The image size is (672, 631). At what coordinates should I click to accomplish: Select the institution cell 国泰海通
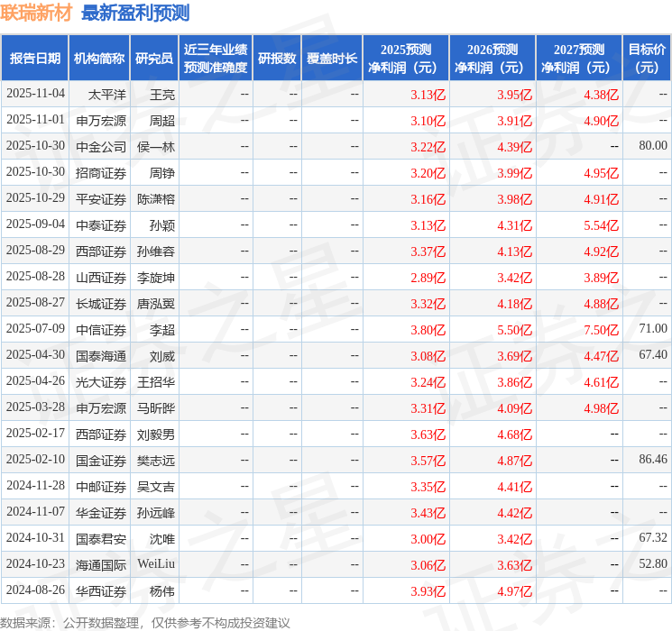click(101, 356)
